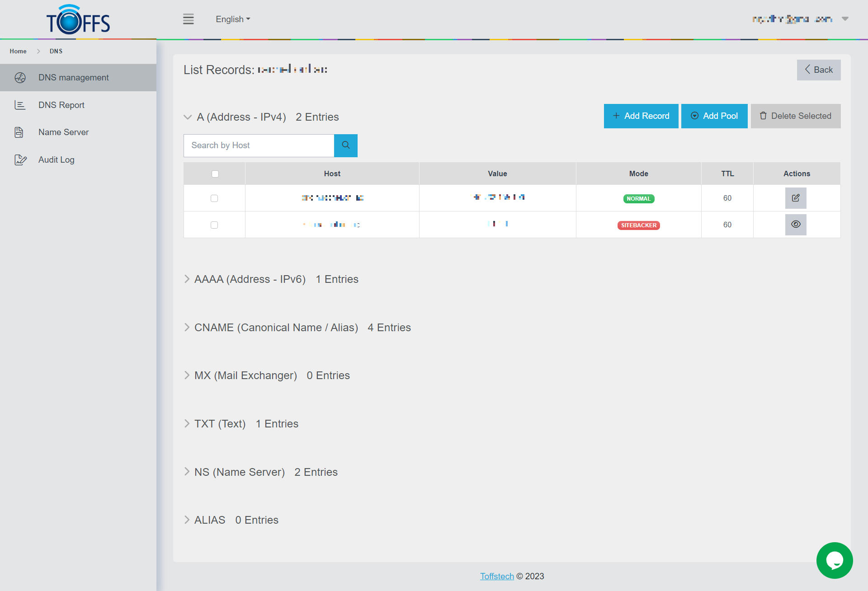Viewport: 868px width, 591px height.
Task: Click the search magnifier icon button
Action: click(346, 145)
